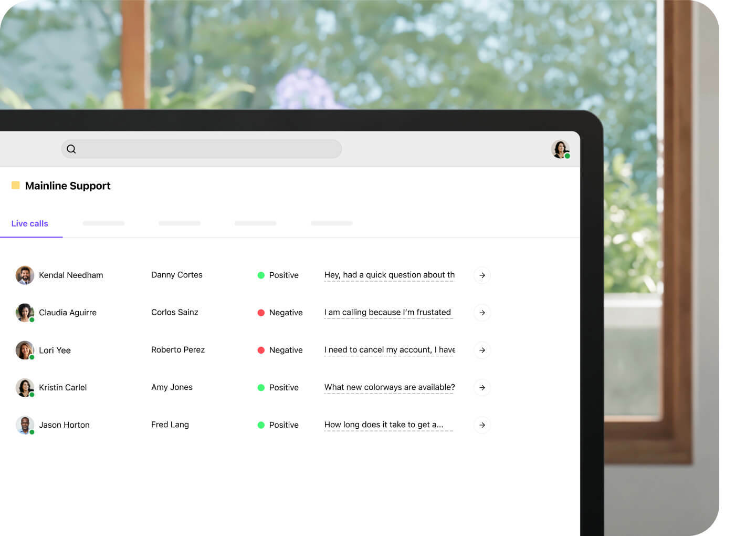Click the green Positive indicator on Danny Cortes's call
The image size is (756, 536).
click(x=261, y=275)
